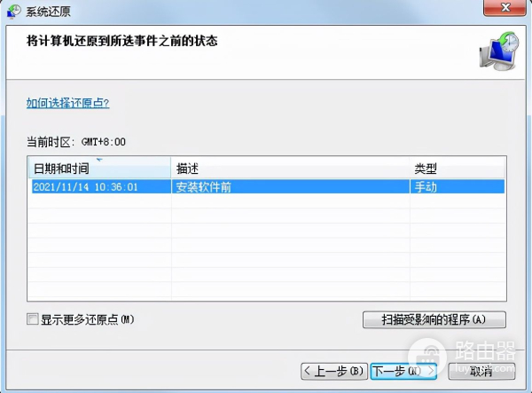The height and width of the screenshot is (393, 532).
Task: Select the 2021/11/14 10:36:01 restore point
Action: tap(268, 187)
